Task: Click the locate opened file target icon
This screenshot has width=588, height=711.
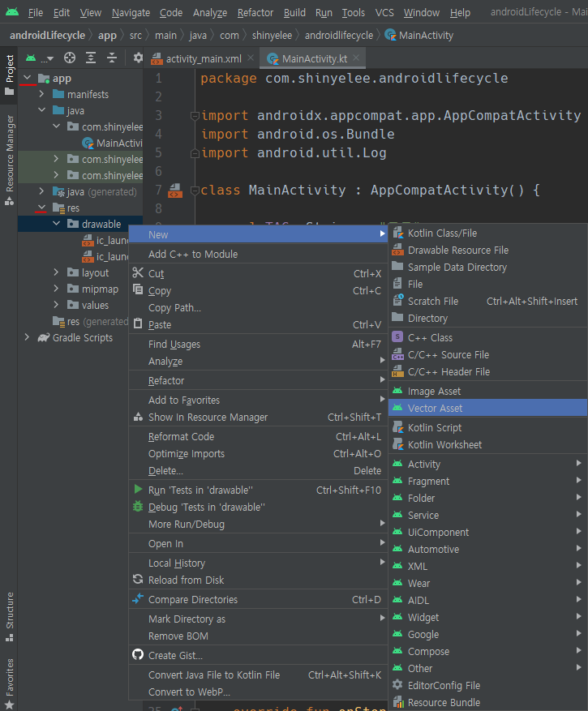Action: (x=70, y=58)
